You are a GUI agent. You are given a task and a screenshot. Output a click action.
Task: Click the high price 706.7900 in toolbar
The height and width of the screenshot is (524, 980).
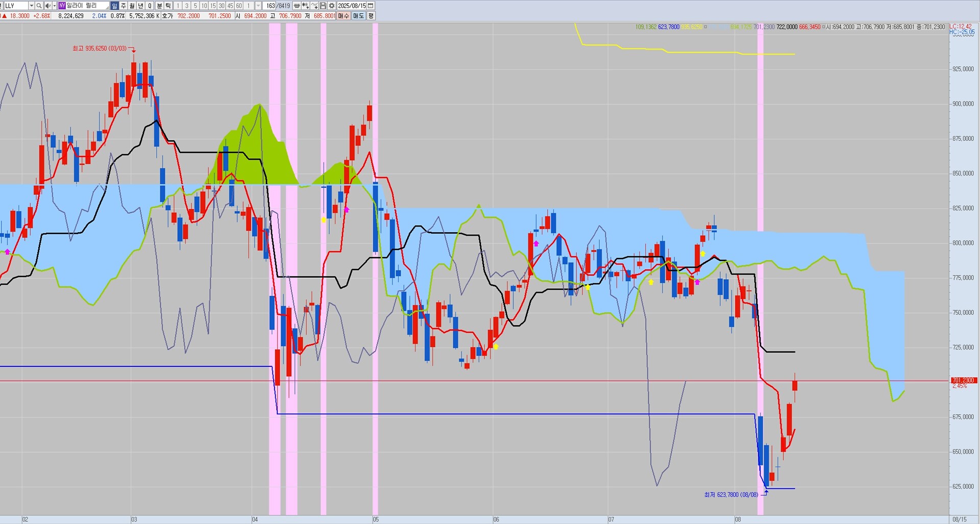[290, 16]
